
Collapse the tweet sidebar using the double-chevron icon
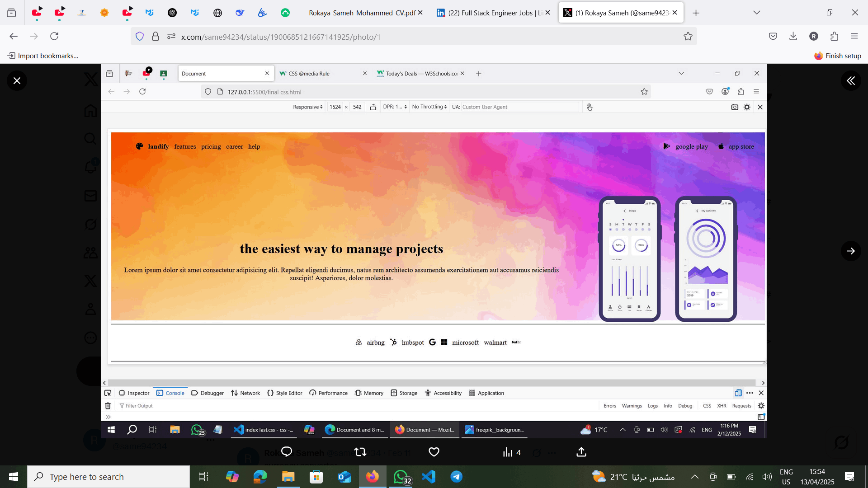[x=851, y=81]
